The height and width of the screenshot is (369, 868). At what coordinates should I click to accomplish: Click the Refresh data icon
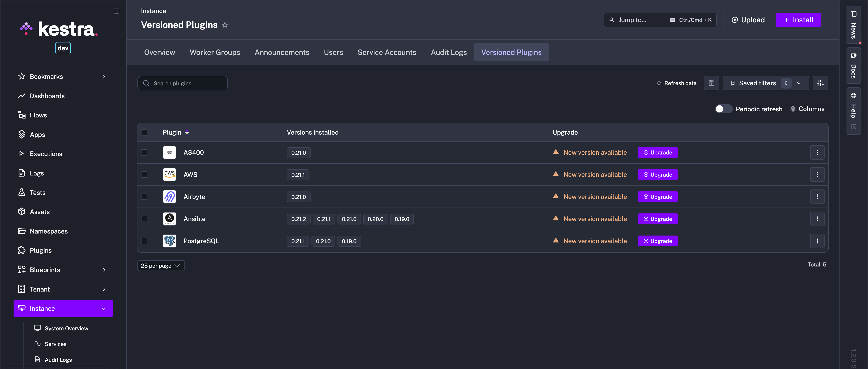pyautogui.click(x=659, y=83)
